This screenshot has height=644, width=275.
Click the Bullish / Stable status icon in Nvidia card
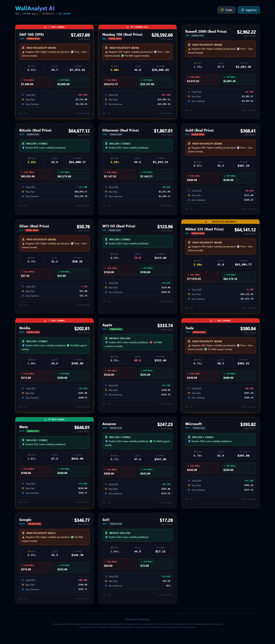(23, 341)
